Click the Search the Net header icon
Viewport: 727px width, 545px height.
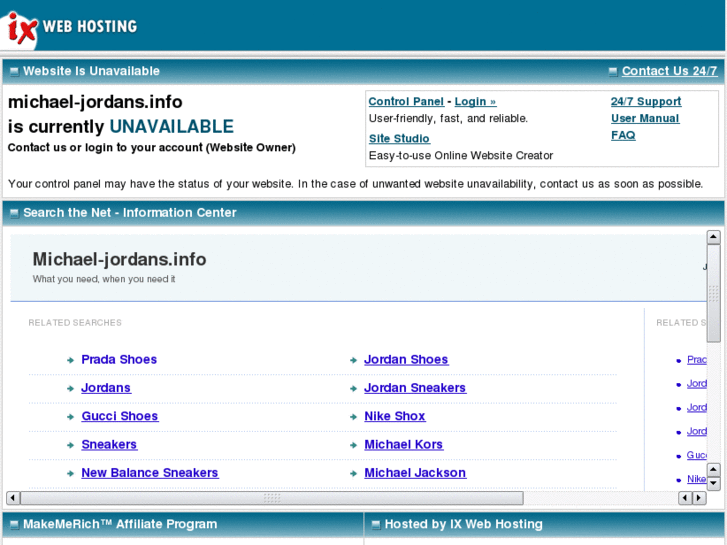(x=14, y=213)
